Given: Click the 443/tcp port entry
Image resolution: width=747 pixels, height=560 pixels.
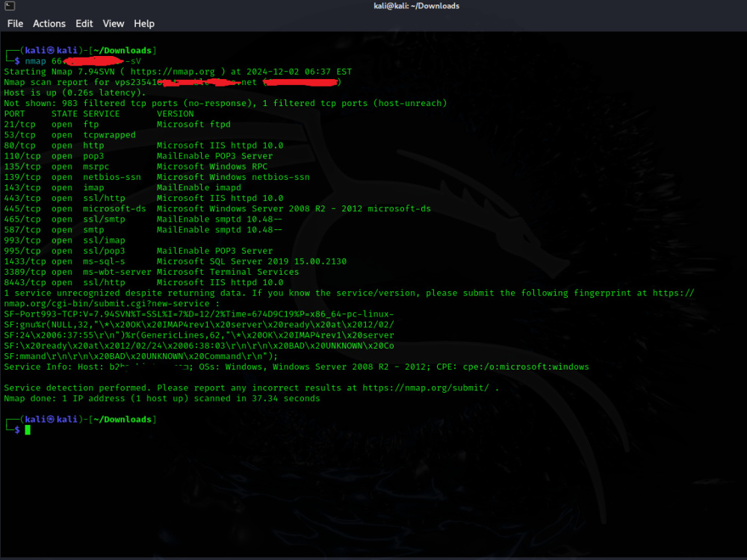Looking at the screenshot, I should click(x=22, y=198).
